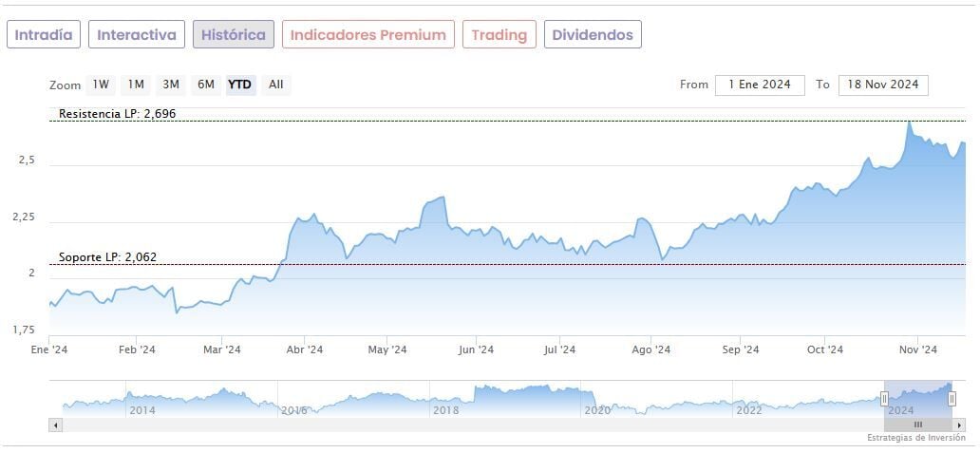The image size is (980, 453).
Task: Select the YTD zoom button
Action: [x=240, y=85]
